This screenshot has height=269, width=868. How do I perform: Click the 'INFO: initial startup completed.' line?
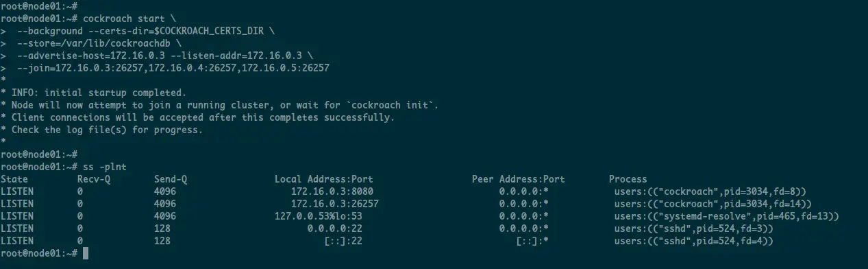(99, 93)
